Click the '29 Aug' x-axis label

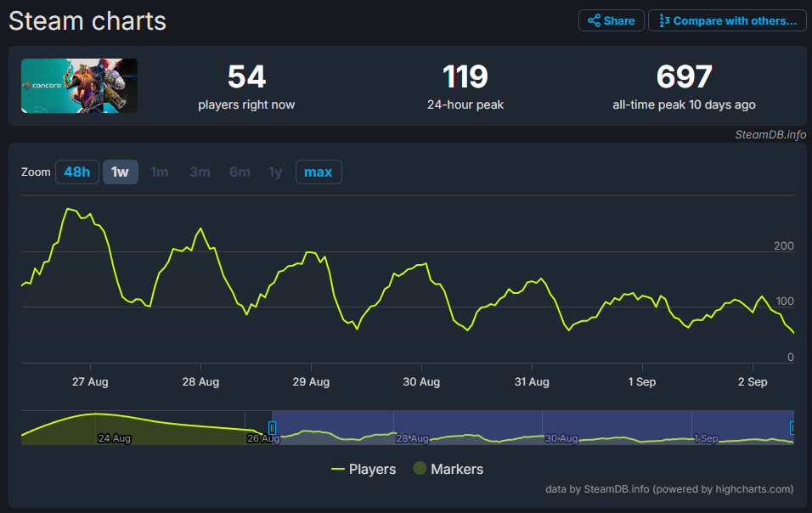point(311,382)
